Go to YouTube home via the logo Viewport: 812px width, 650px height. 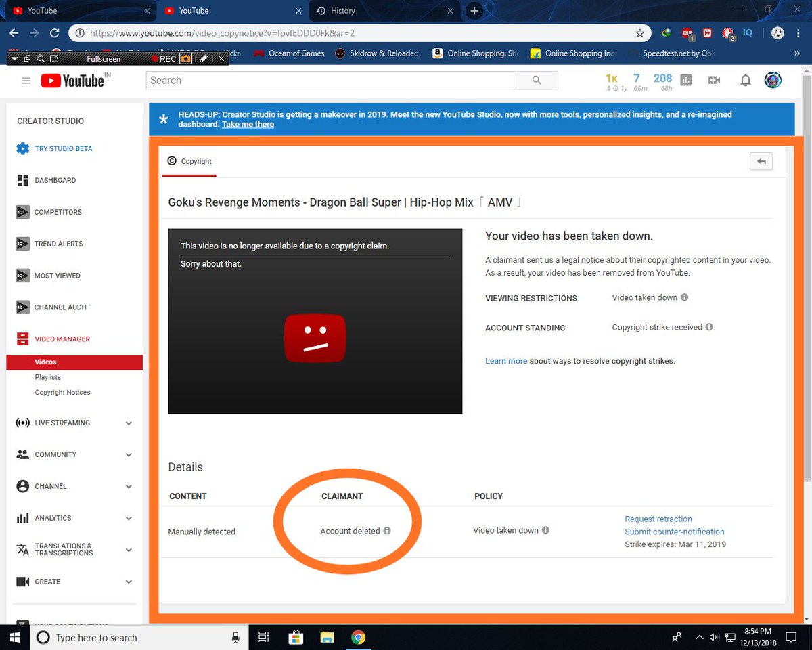(72, 81)
